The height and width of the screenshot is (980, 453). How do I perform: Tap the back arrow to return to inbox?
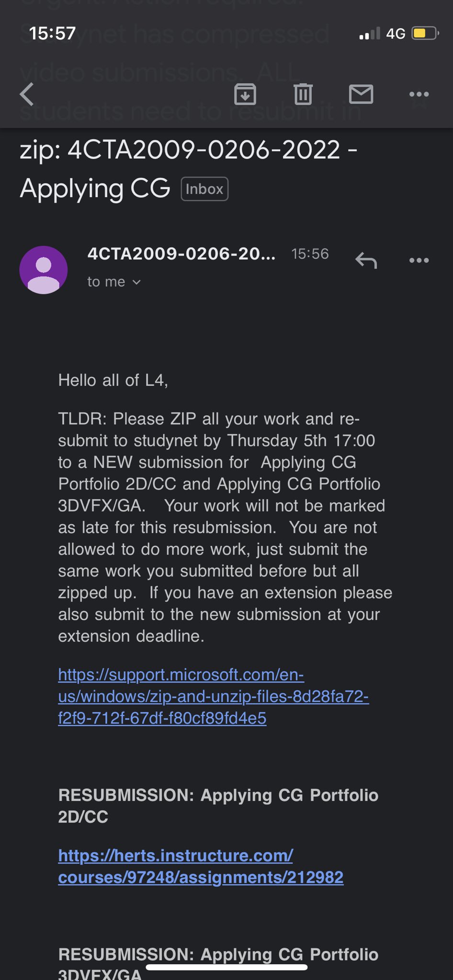(27, 94)
